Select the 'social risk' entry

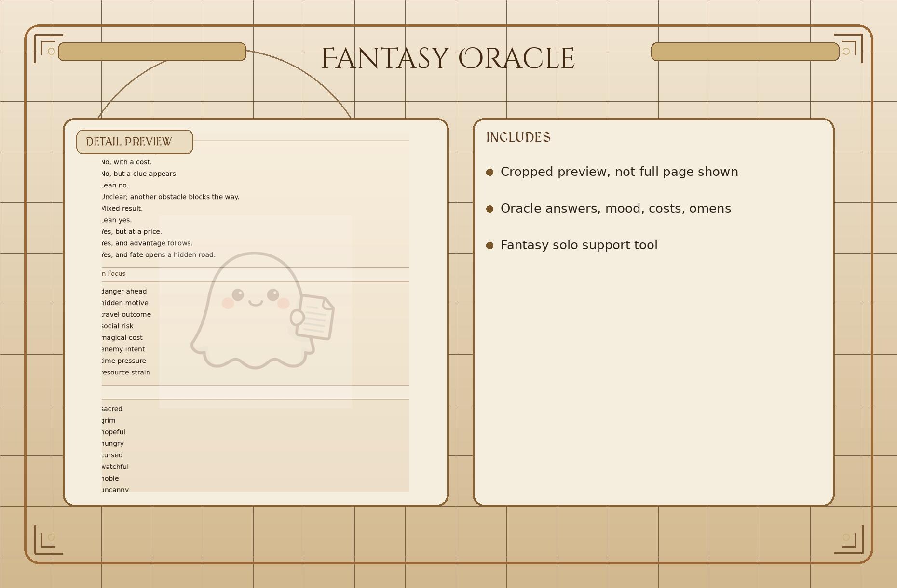pyautogui.click(x=118, y=326)
